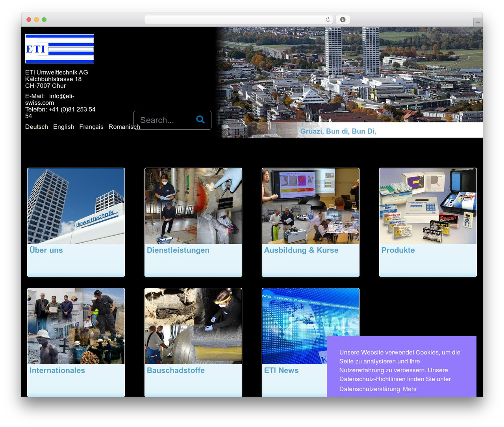Image resolution: width=504 pixels, height=427 pixels.
Task: Click the Produkte equipment thumbnail
Action: tap(428, 206)
